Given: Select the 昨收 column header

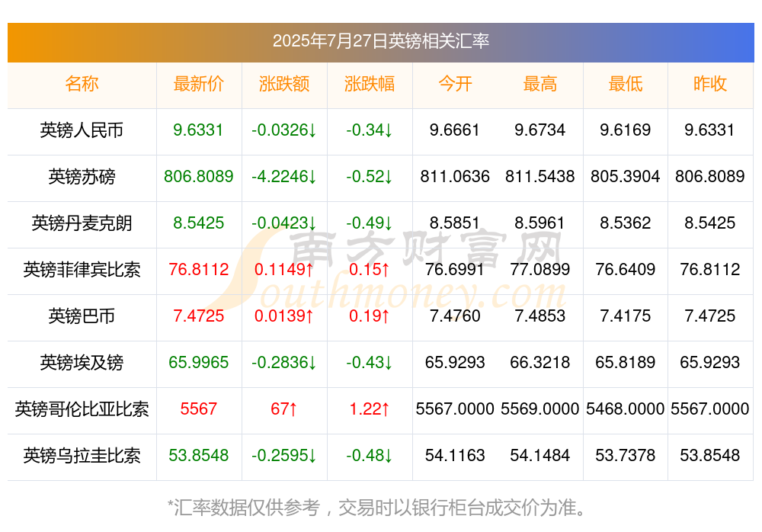Looking at the screenshot, I should [x=710, y=84].
